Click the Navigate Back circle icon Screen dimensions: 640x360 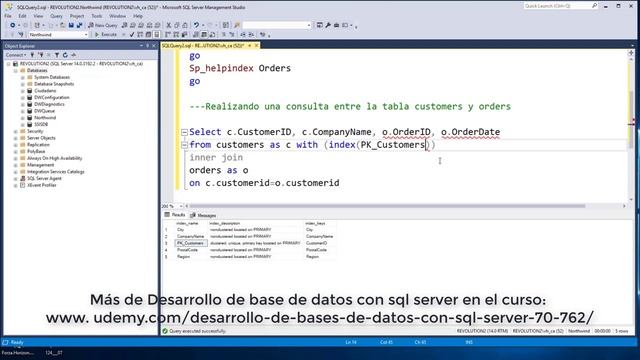click(x=13, y=25)
